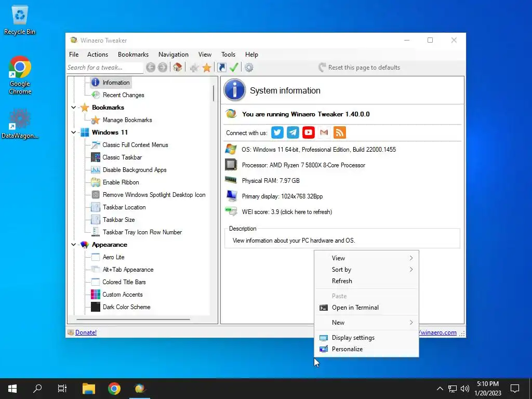Open the RSS feed icon
The image size is (532, 399).
(x=340, y=132)
